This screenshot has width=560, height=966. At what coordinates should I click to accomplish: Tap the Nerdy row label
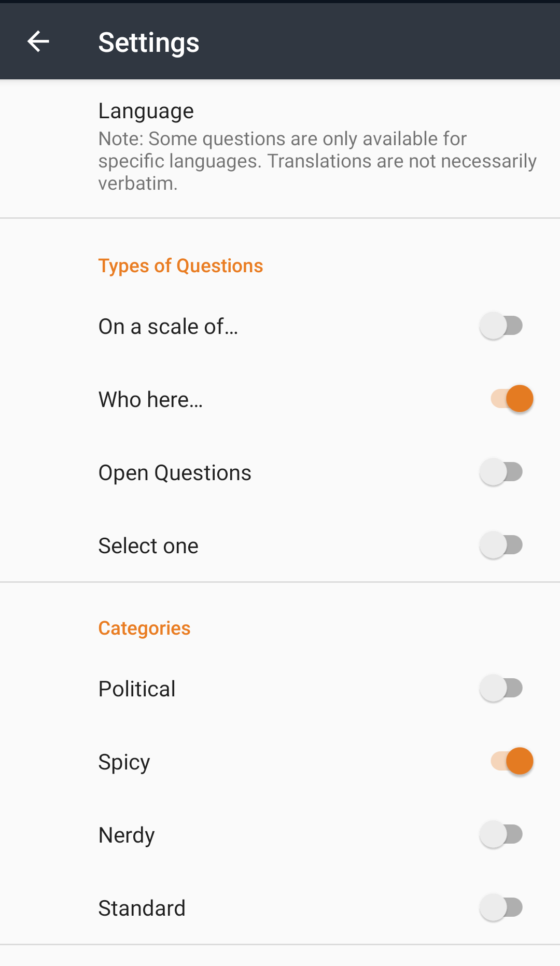127,835
